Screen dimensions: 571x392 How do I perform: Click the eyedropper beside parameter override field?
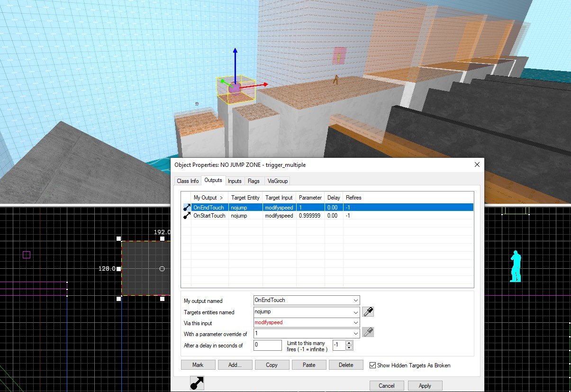[x=368, y=332]
